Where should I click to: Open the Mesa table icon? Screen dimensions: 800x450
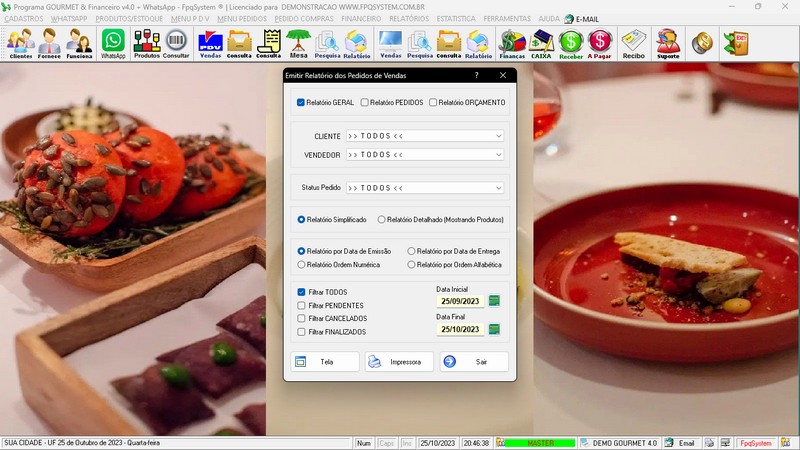pyautogui.click(x=298, y=44)
